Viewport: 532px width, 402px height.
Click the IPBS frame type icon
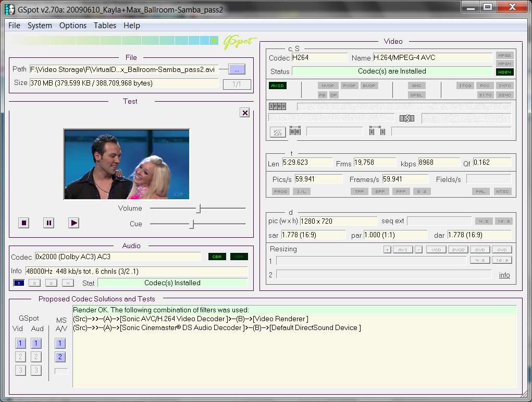click(278, 106)
